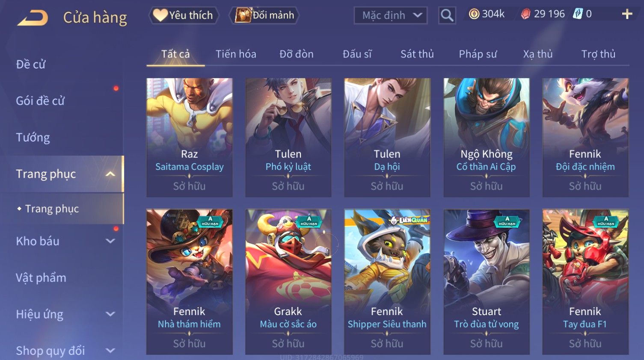
Task: Open the Mặc định sort dropdown
Action: 391,15
